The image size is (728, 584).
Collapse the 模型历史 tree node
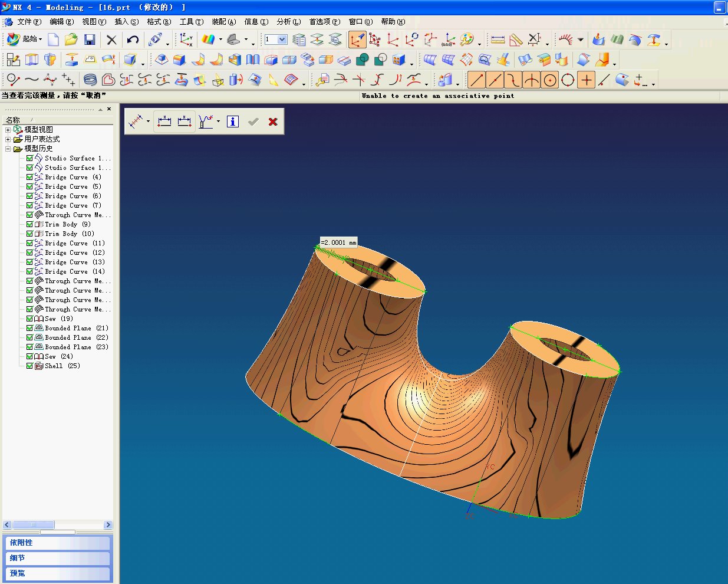click(8, 149)
